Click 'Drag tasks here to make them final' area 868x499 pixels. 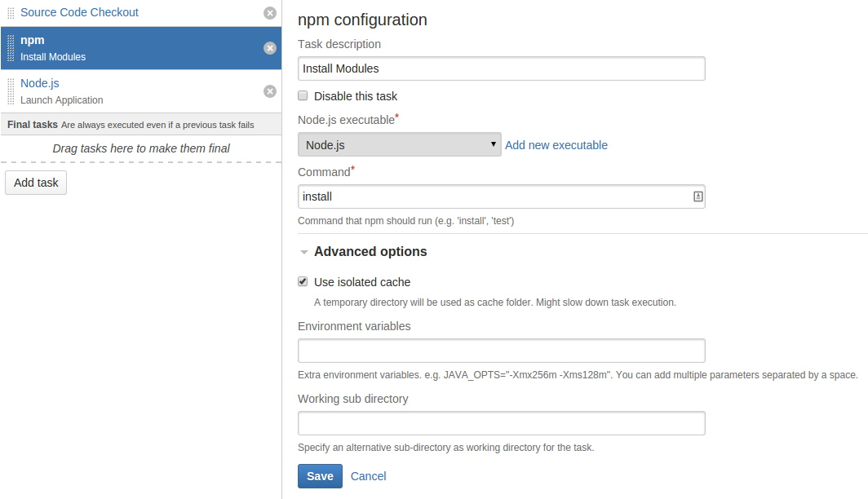pos(141,148)
